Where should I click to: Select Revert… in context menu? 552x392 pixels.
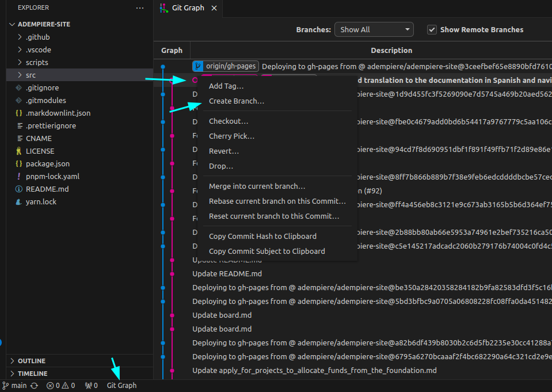[x=277, y=151]
